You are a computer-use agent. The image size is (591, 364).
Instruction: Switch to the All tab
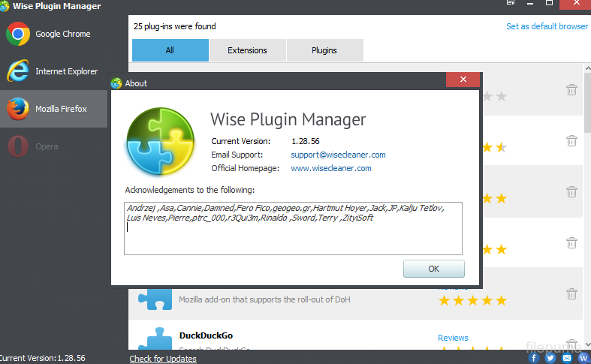point(170,50)
